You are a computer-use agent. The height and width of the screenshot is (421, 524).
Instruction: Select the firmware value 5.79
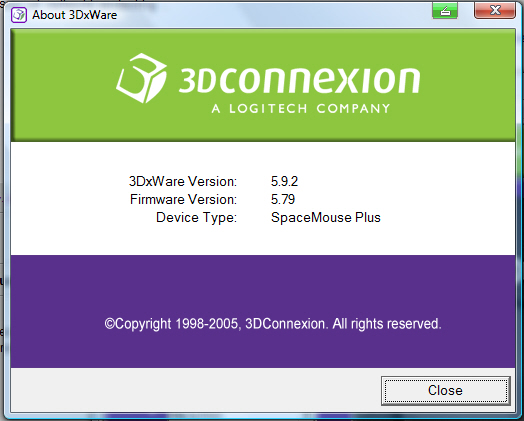coord(283,199)
